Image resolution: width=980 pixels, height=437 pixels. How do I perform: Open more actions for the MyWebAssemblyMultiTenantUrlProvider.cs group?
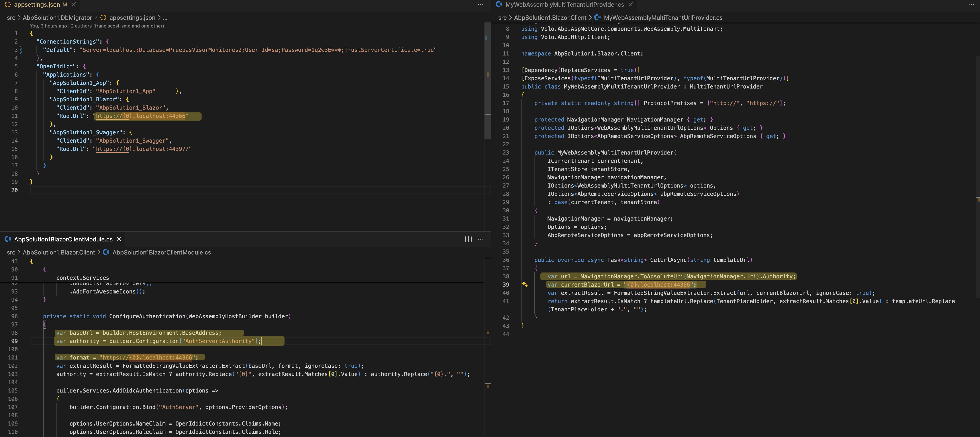pyautogui.click(x=971, y=5)
